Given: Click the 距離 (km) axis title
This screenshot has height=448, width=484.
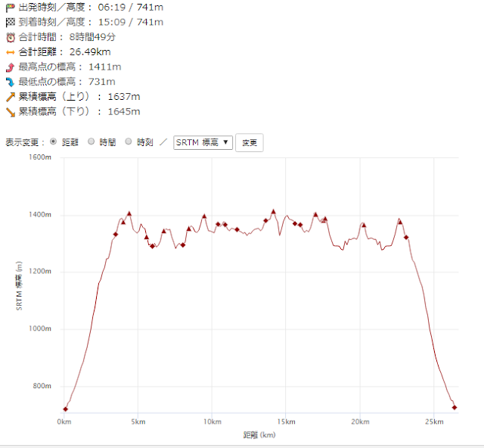Looking at the screenshot, I should [x=259, y=435].
